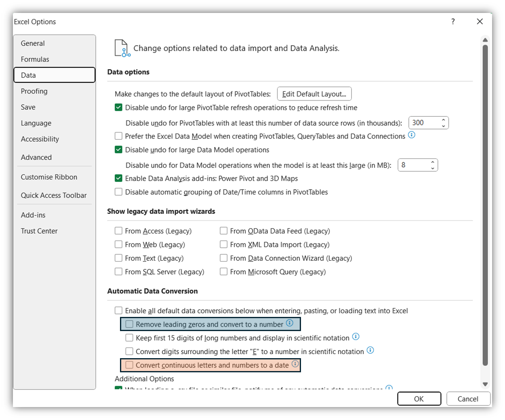Click info icon for keeping first 15 digits

(x=356, y=337)
